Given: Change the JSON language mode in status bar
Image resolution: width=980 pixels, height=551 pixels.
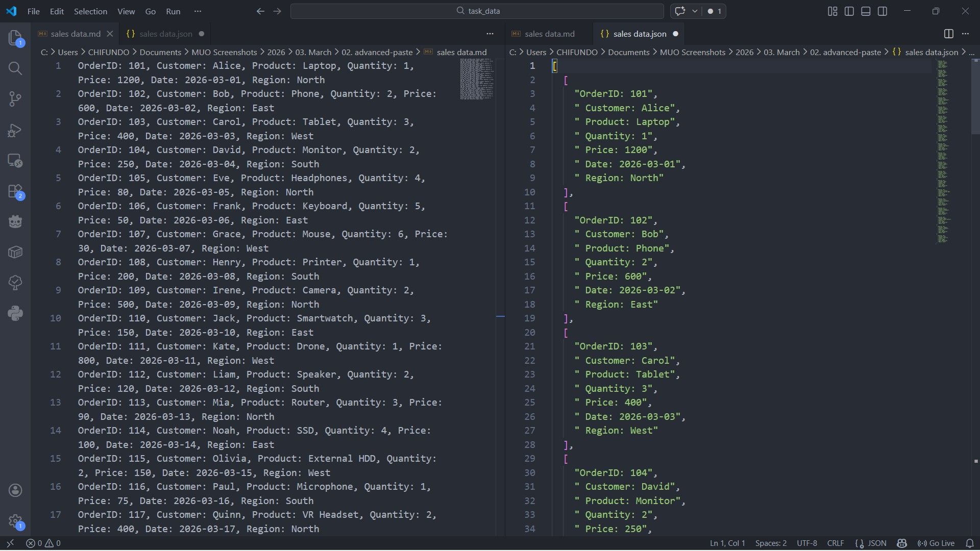Looking at the screenshot, I should click(x=872, y=543).
